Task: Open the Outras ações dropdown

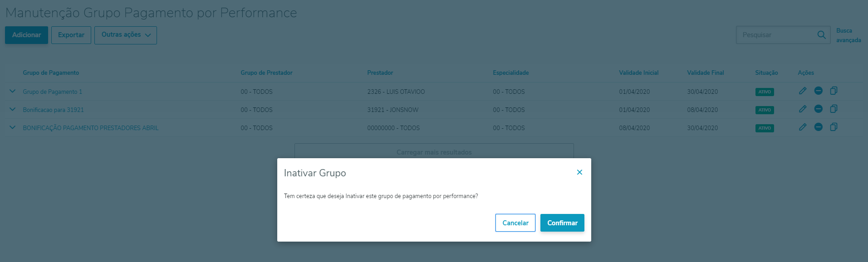Action: pos(126,35)
